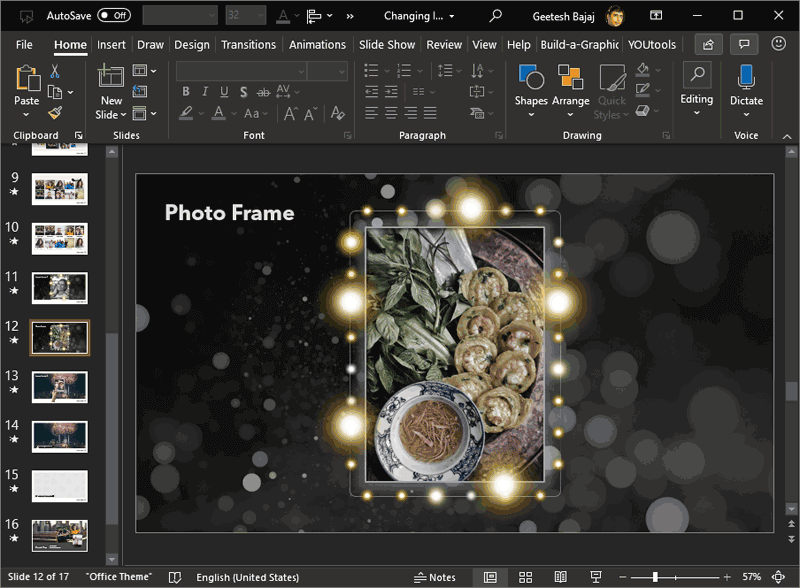Start Slide Show from status bar icon
800x588 pixels.
pos(596,577)
